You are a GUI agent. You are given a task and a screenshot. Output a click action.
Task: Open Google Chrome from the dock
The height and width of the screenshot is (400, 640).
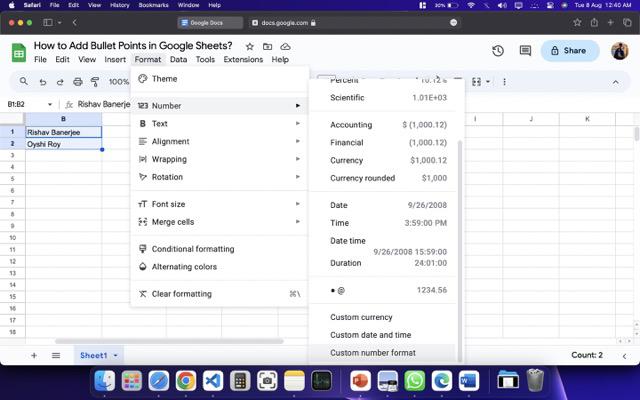[x=186, y=381]
